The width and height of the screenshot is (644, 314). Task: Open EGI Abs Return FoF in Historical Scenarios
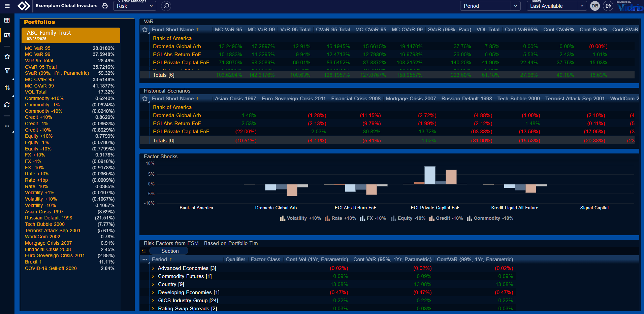coord(177,124)
